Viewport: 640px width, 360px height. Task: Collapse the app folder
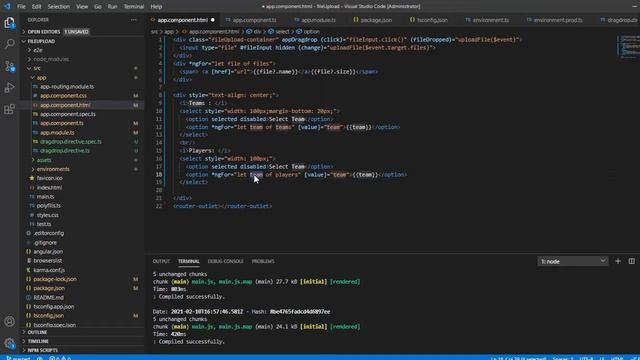point(41,78)
